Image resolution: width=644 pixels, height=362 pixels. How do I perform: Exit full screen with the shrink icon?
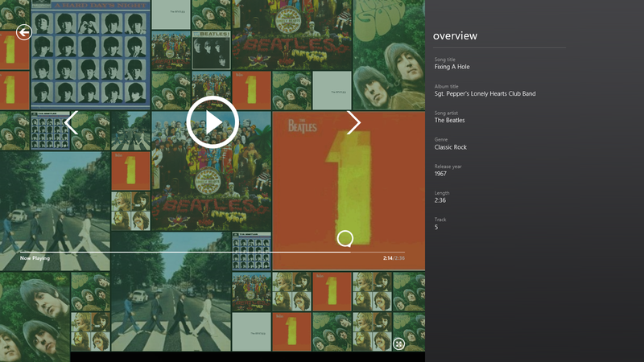398,344
